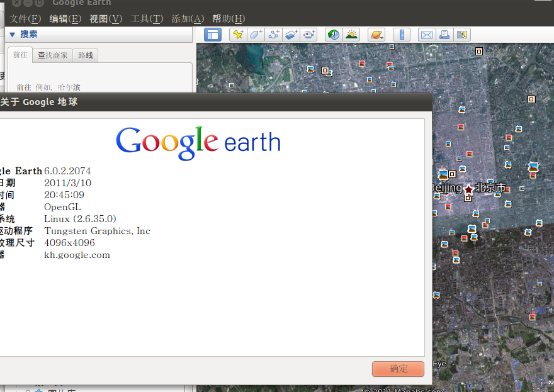Record a tour with the camera icon

tap(309, 35)
